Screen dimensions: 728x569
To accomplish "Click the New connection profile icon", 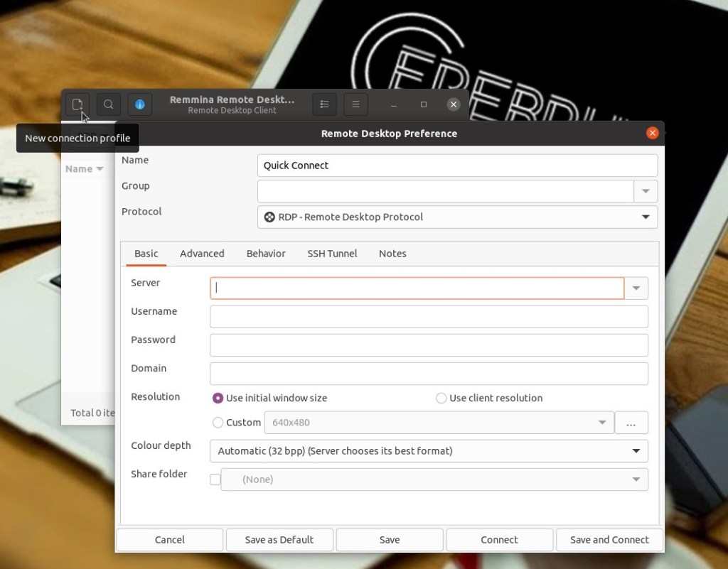I will tap(77, 104).
